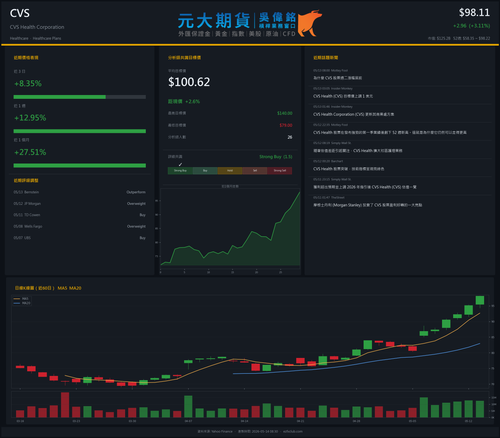This screenshot has height=438, width=500.
Task: Open the "CVS Health (CVS)" Insider Monkey headline
Action: pos(343,96)
